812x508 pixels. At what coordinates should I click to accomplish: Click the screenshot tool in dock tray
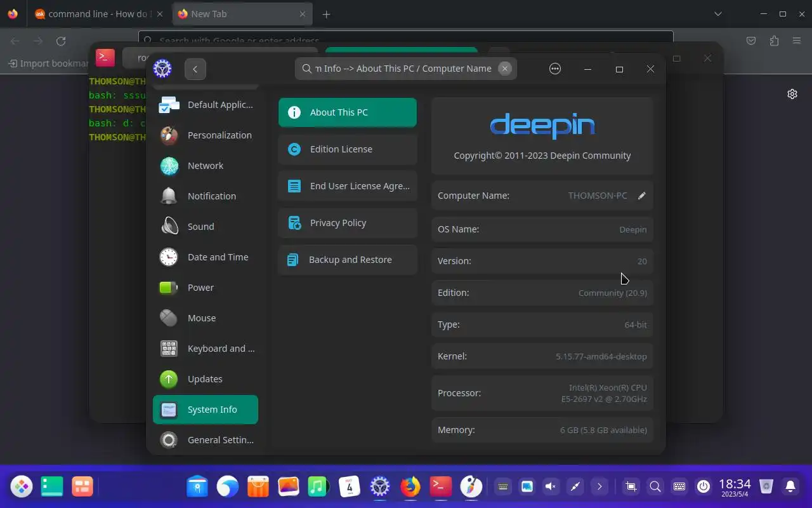coord(631,487)
